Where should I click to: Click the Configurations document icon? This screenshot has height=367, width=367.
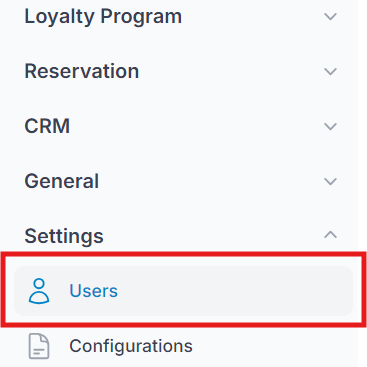point(39,346)
